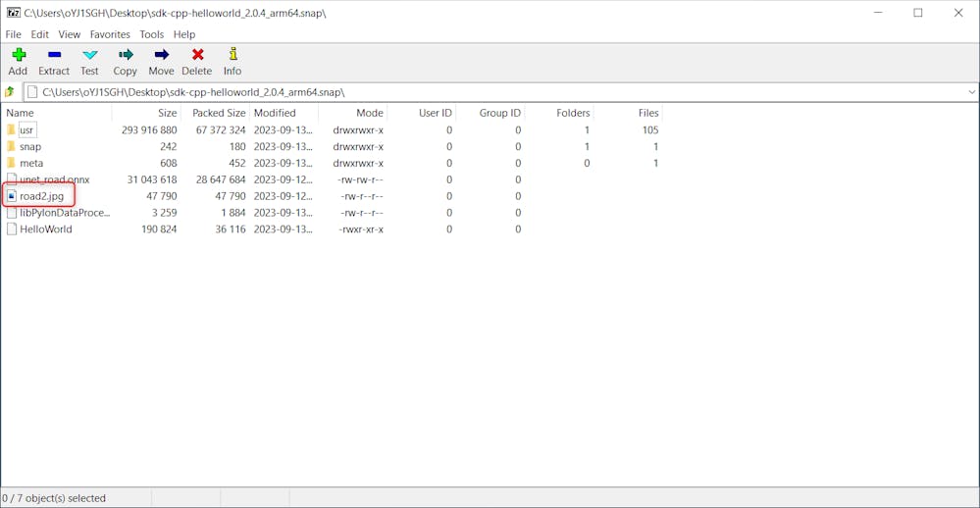Screen dimensions: 980x508
Task: Open the Info toolbar icon
Action: 232,56
